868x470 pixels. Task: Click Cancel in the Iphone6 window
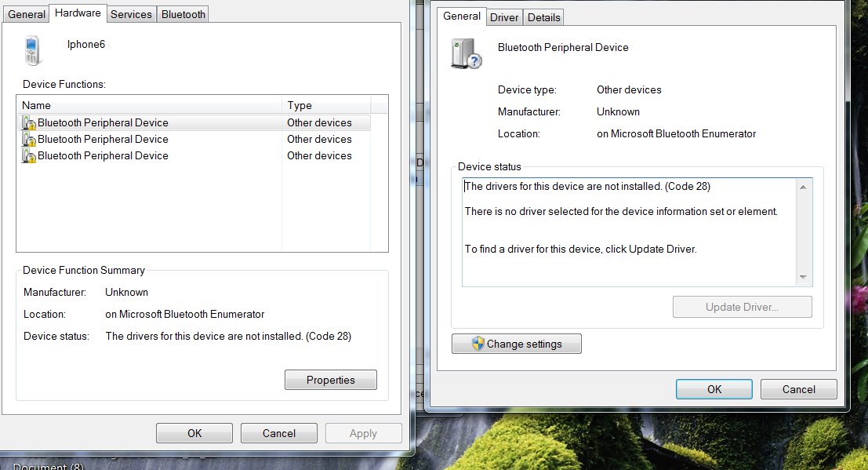click(x=279, y=433)
